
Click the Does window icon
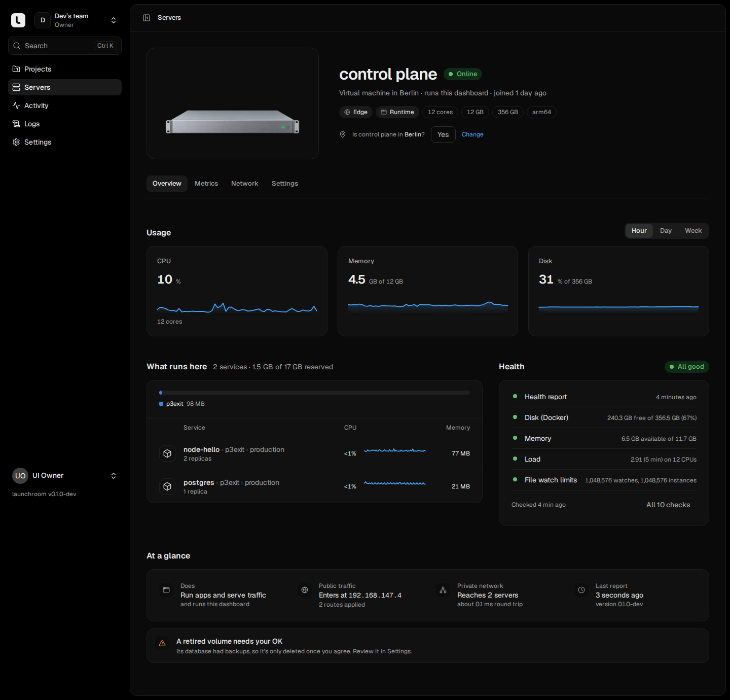coord(166,590)
